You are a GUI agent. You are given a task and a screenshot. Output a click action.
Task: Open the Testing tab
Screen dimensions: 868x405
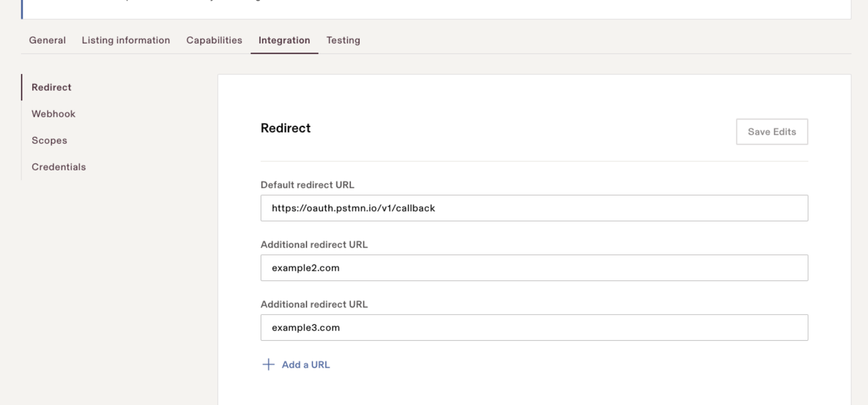[x=343, y=40]
